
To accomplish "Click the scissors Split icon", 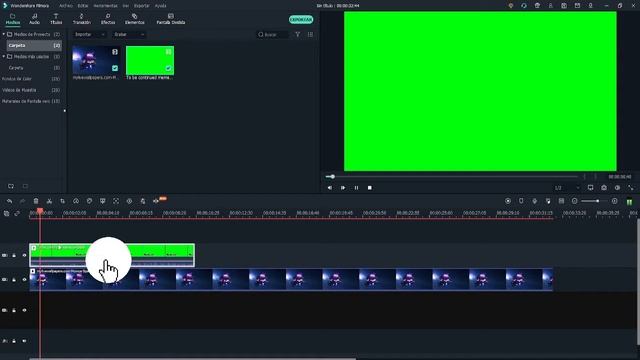I will tap(49, 201).
